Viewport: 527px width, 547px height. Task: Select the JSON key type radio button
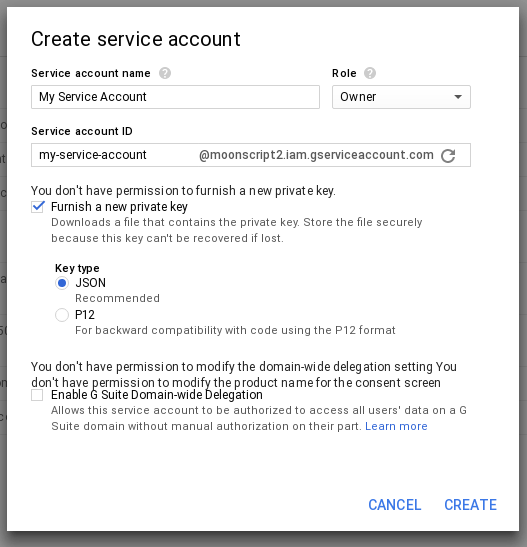coord(62,283)
